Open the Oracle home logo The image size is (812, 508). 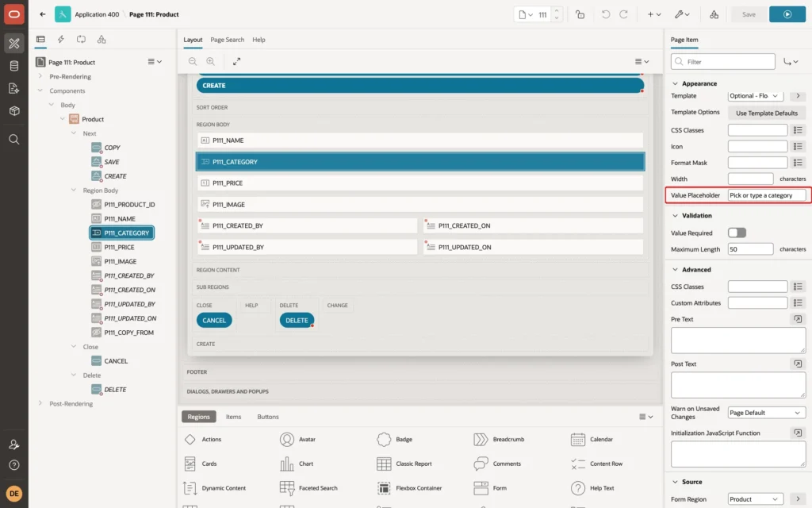14,14
